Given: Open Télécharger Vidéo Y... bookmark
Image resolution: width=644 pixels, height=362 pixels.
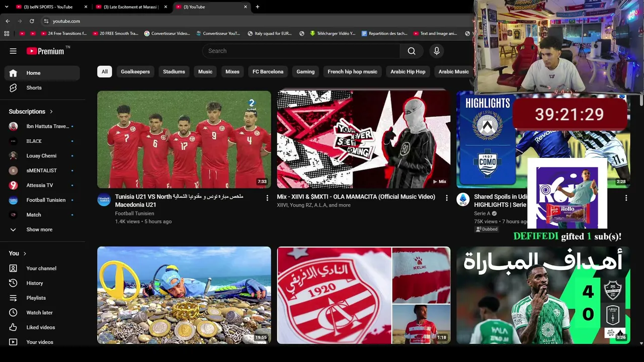Looking at the screenshot, I should pos(333,34).
